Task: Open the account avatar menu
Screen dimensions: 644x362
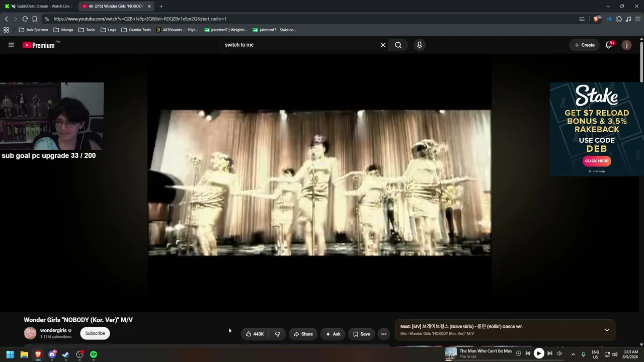Action: coord(626,45)
